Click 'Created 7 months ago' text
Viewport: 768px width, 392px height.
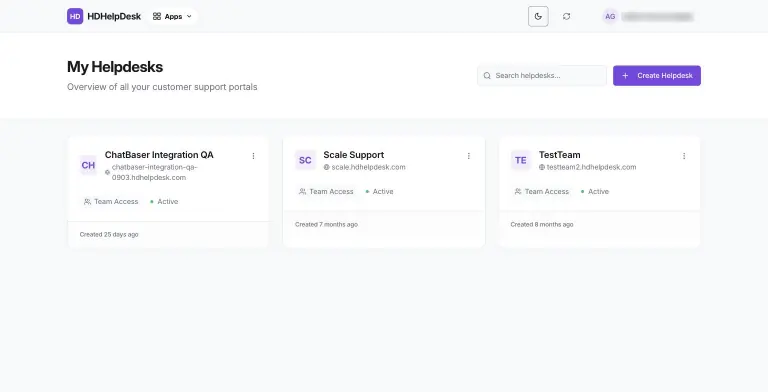[x=326, y=224]
